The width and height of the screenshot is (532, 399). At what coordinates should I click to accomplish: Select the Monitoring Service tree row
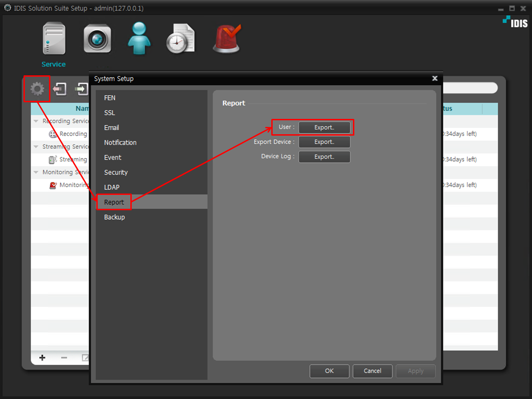coord(60,172)
